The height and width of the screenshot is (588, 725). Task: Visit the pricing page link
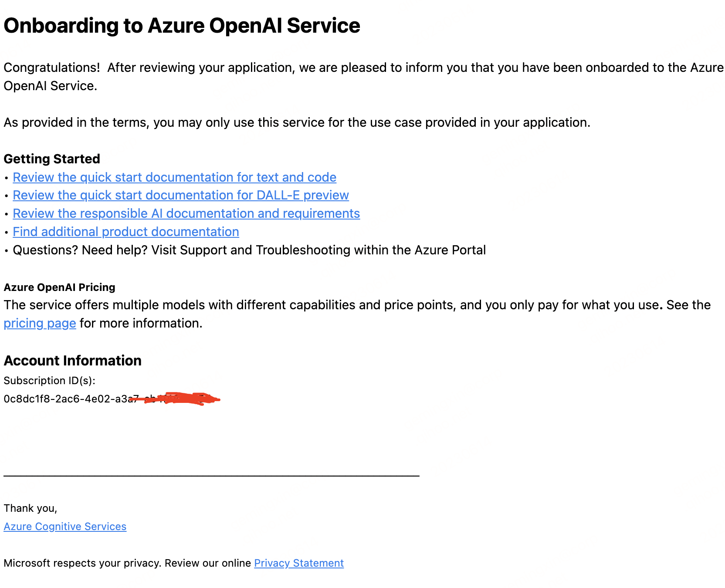40,323
